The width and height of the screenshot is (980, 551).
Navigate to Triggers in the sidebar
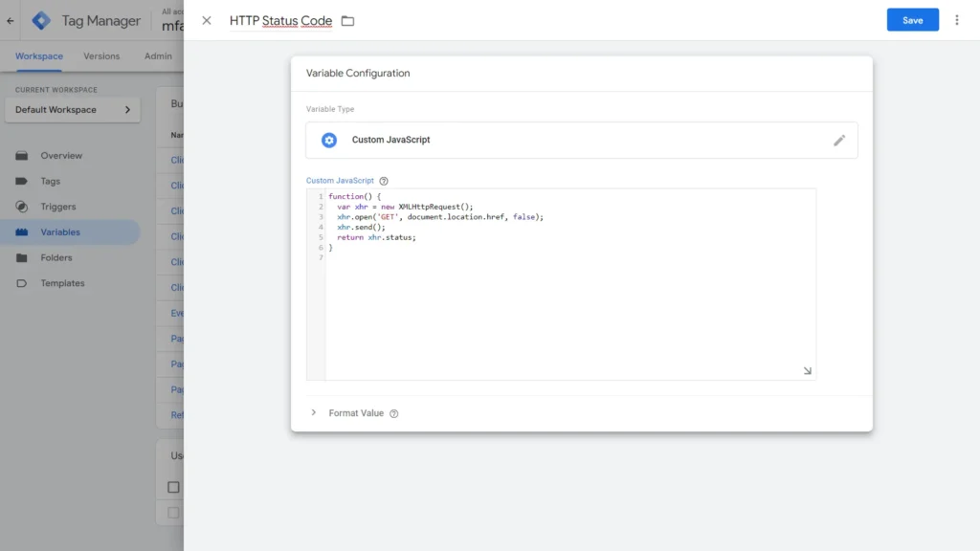(57, 206)
